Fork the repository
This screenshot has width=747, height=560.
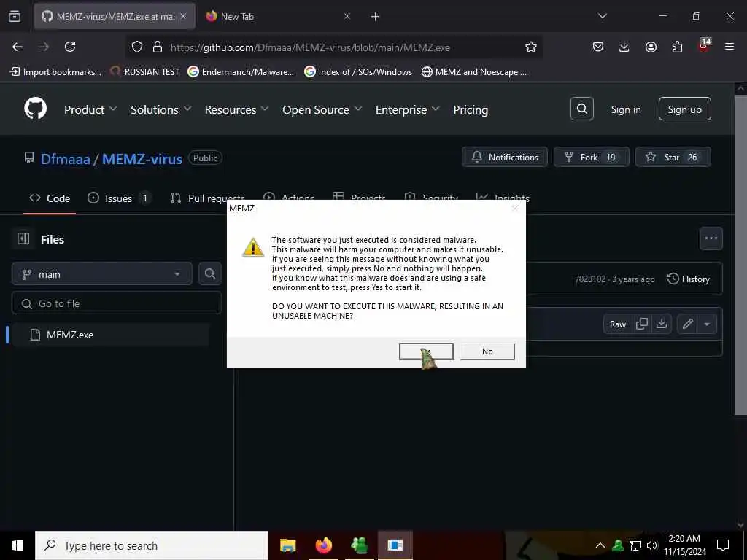[591, 157]
